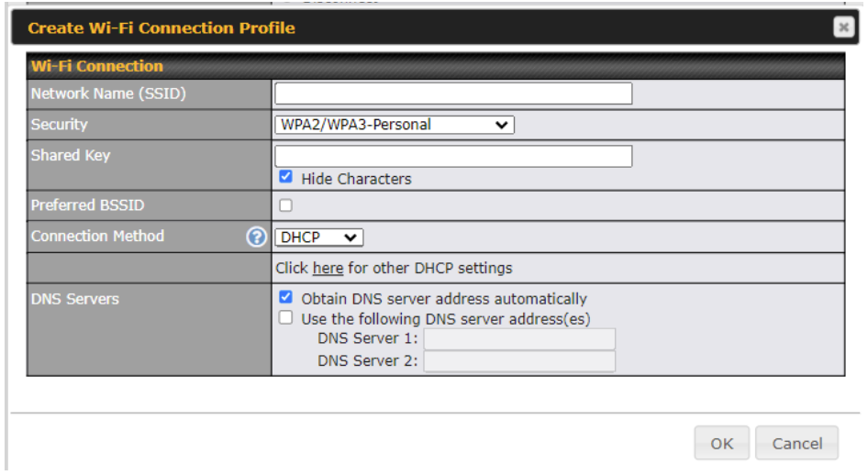
Task: Click the Preferred BSSID row label
Action: pyautogui.click(x=87, y=205)
